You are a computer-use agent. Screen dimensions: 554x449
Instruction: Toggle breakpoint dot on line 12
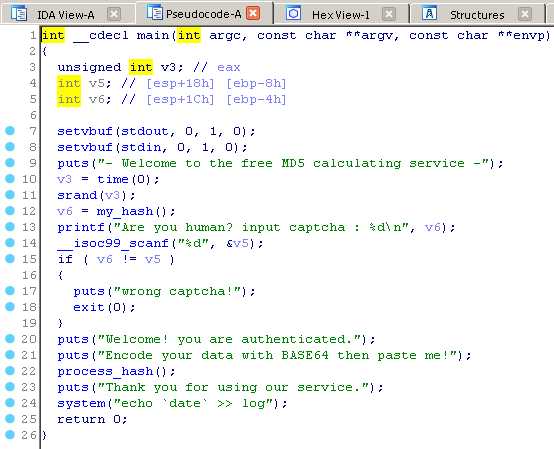10,211
